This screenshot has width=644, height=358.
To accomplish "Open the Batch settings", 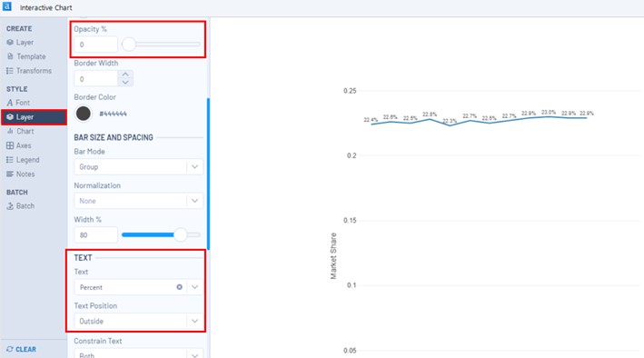I will (21, 206).
